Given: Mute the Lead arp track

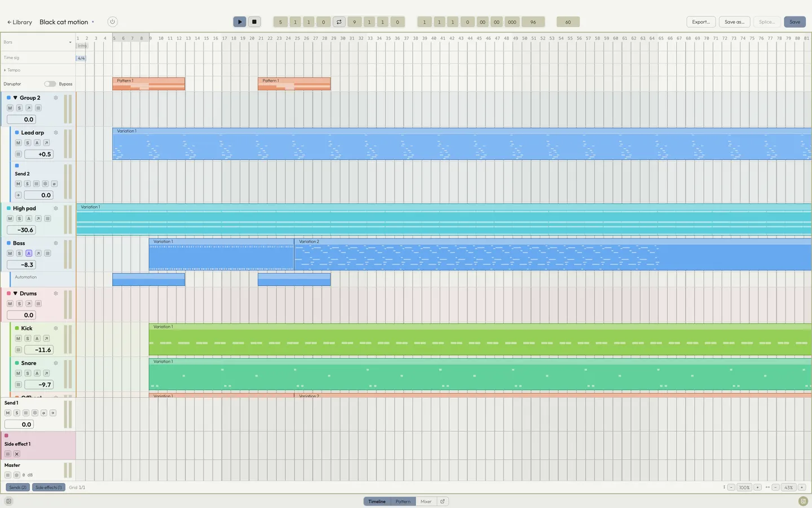Looking at the screenshot, I should click(18, 143).
